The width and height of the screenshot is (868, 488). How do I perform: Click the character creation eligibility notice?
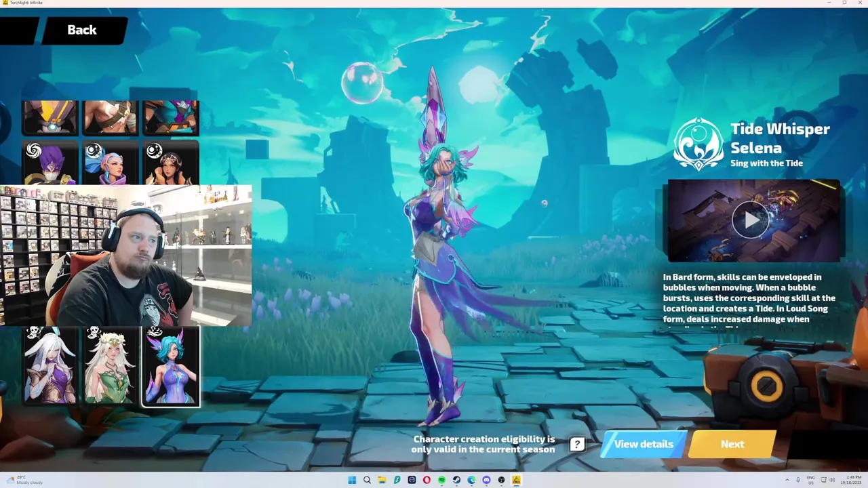coord(484,445)
